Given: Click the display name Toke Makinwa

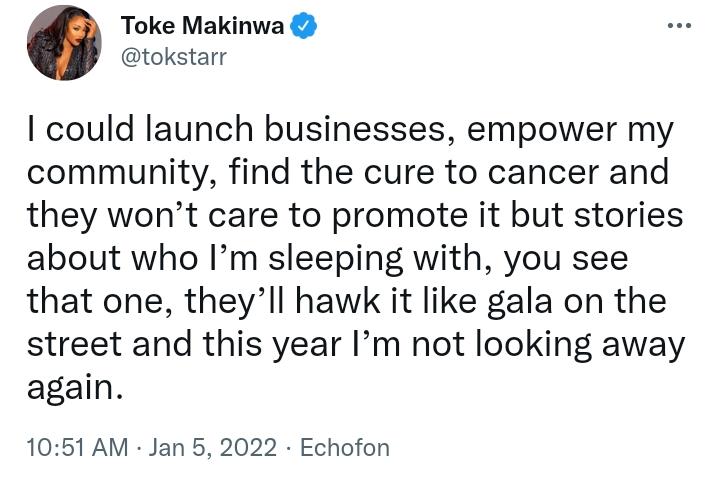Looking at the screenshot, I should [202, 25].
